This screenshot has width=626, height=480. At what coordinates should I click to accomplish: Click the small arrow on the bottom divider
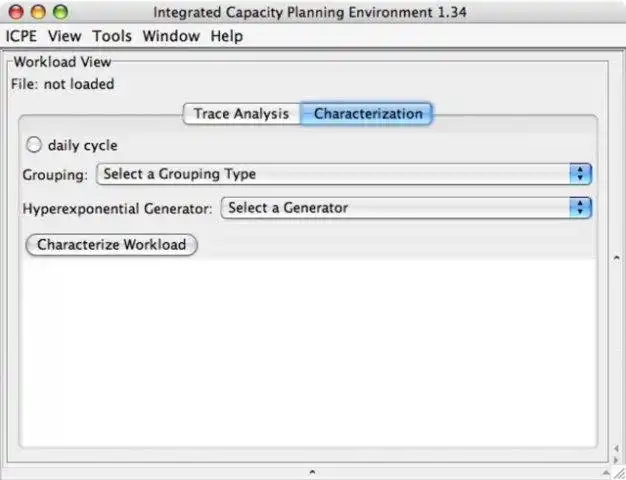(x=312, y=470)
